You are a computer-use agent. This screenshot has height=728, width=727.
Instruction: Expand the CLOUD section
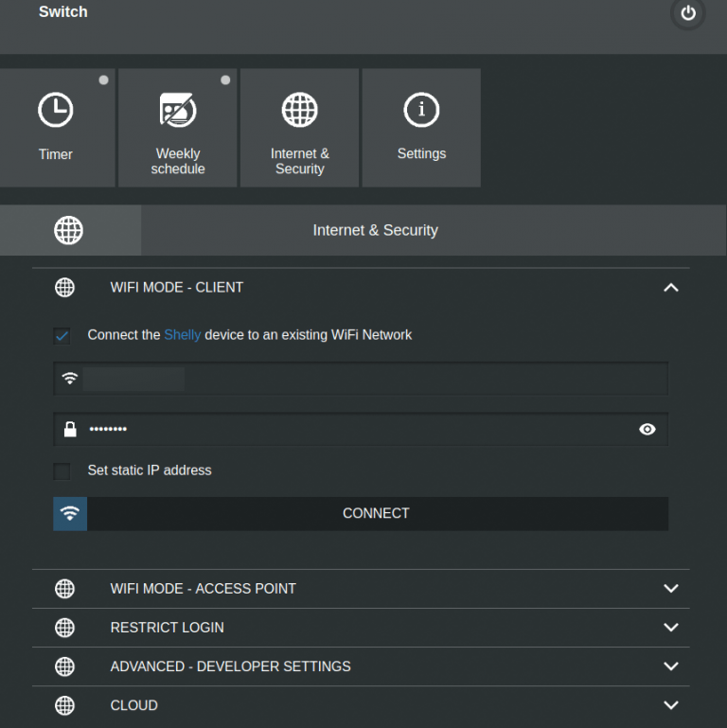[671, 705]
